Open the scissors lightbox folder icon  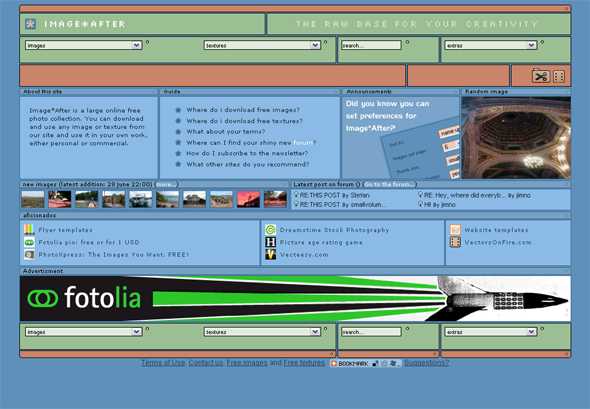point(541,76)
